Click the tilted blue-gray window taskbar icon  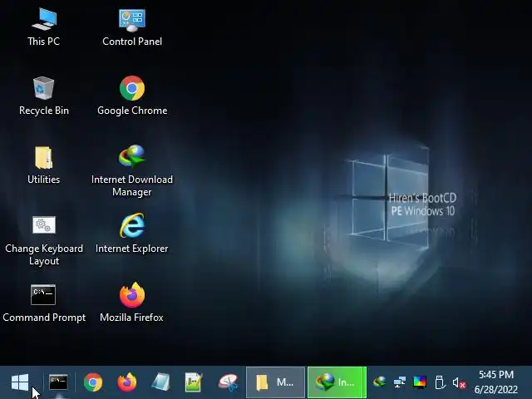coord(160,382)
